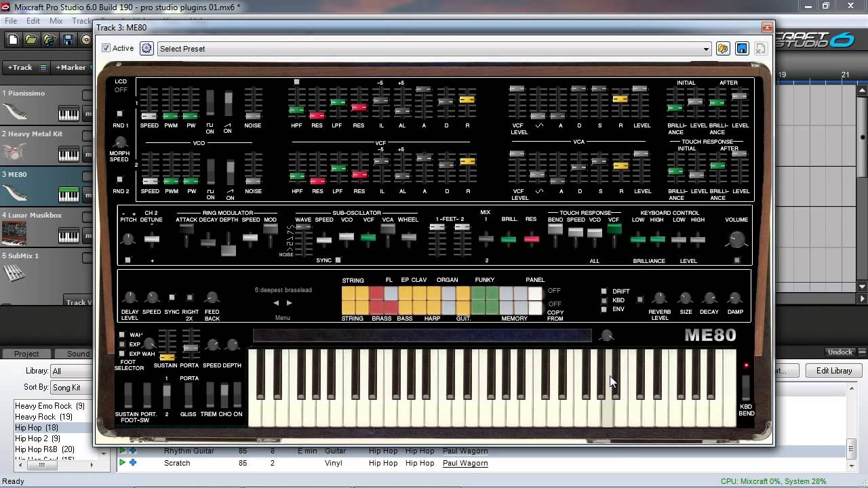The image size is (868, 488).
Task: Open the Mix menu
Action: [x=56, y=21]
